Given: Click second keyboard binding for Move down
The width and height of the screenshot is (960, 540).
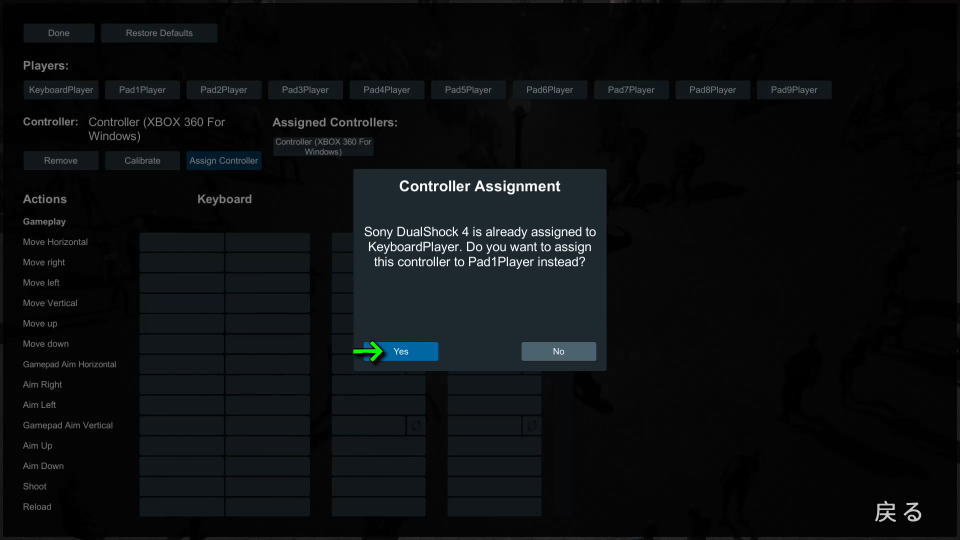Looking at the screenshot, I should [267, 344].
